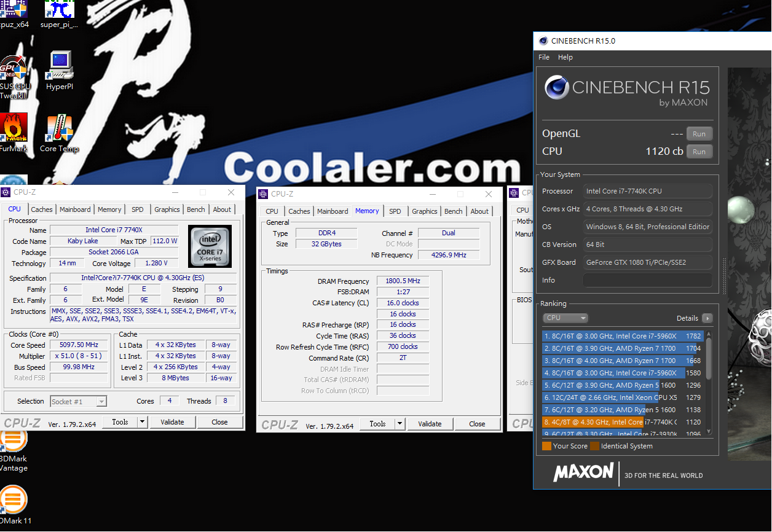
Task: Click the Core Voltage value 1.280 V
Action: [157, 264]
